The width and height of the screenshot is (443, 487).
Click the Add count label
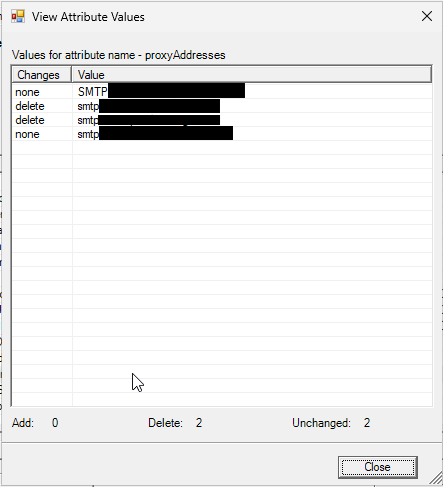coord(23,423)
